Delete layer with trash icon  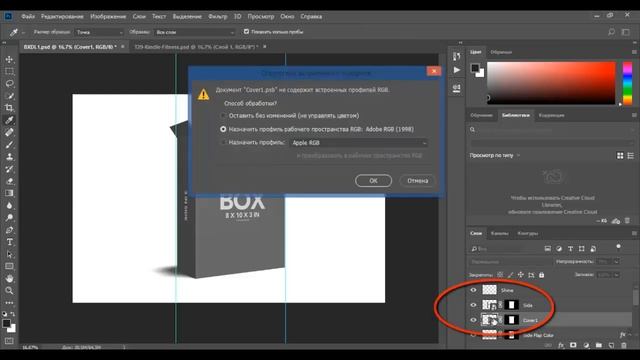tap(624, 345)
